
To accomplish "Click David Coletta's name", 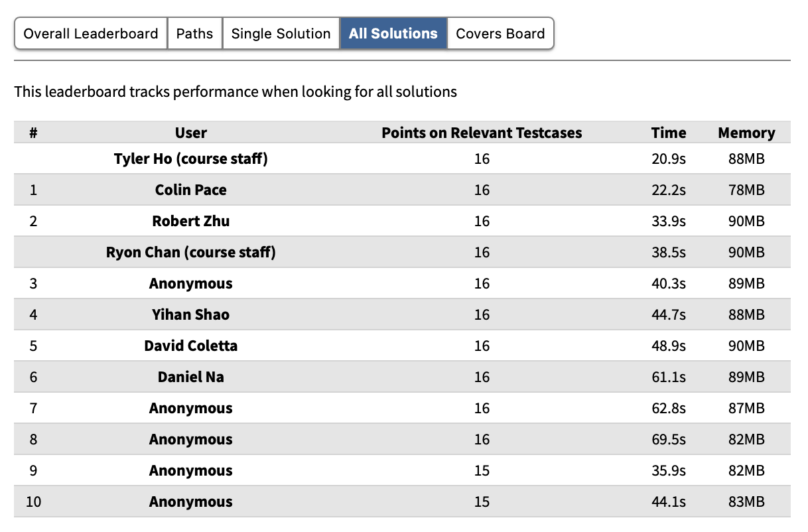I will tap(191, 346).
